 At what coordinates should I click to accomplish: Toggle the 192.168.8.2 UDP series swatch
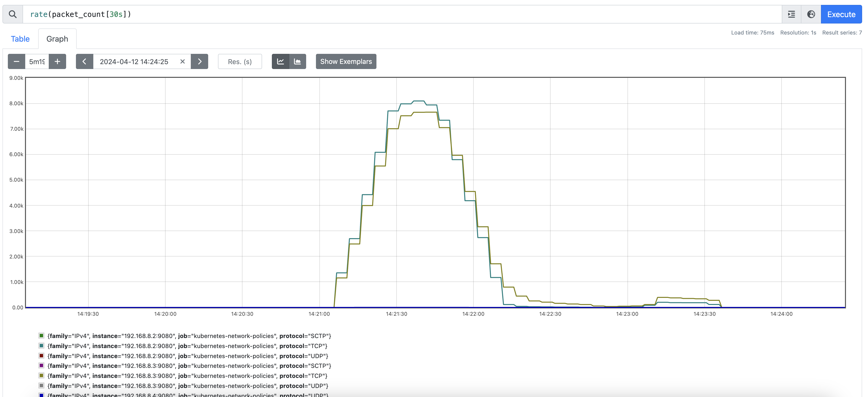pyautogui.click(x=41, y=356)
